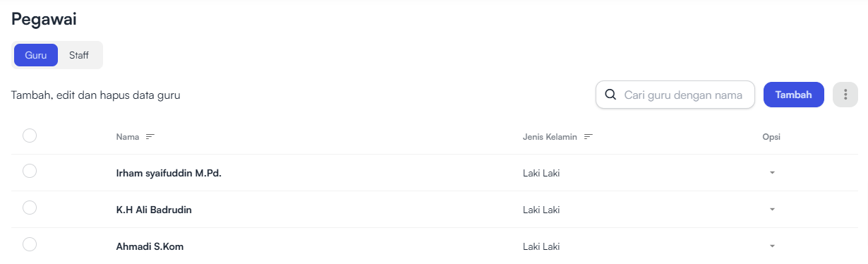Switch to the Staff tab
The height and width of the screenshot is (264, 868).
pos(79,55)
